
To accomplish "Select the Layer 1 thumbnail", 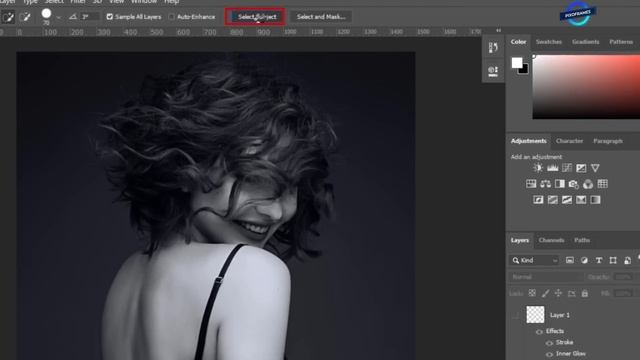I will point(535,315).
